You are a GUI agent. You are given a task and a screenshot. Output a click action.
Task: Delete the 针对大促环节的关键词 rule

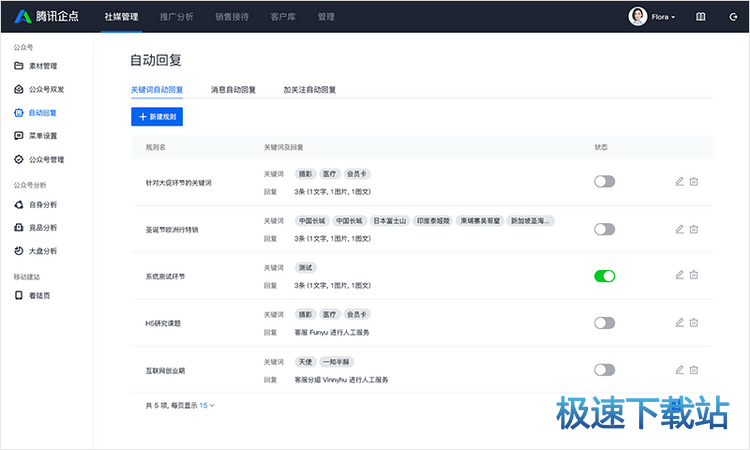click(x=694, y=181)
